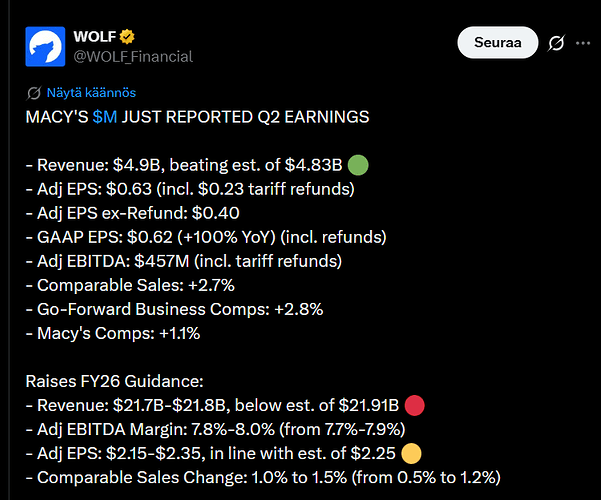This screenshot has height=500, width=601.
Task: Open the @WOLF_Financial handle link
Action: 133,57
